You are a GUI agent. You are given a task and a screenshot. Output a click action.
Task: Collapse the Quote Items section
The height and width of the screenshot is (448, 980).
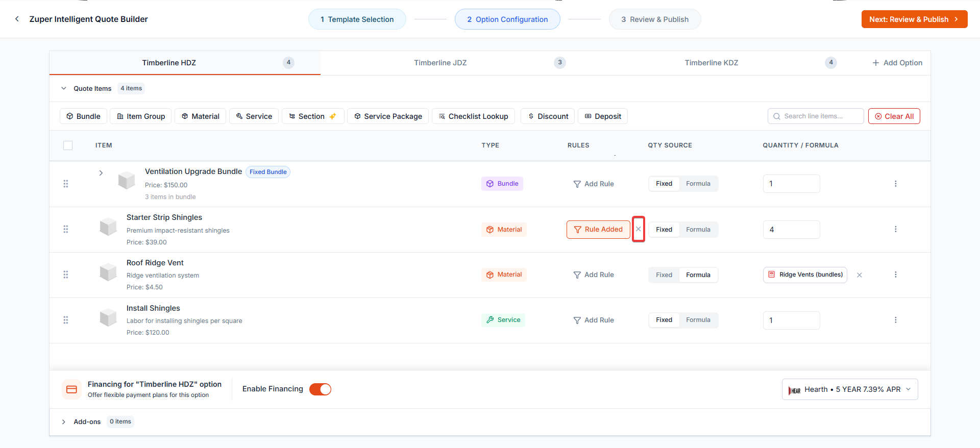64,88
